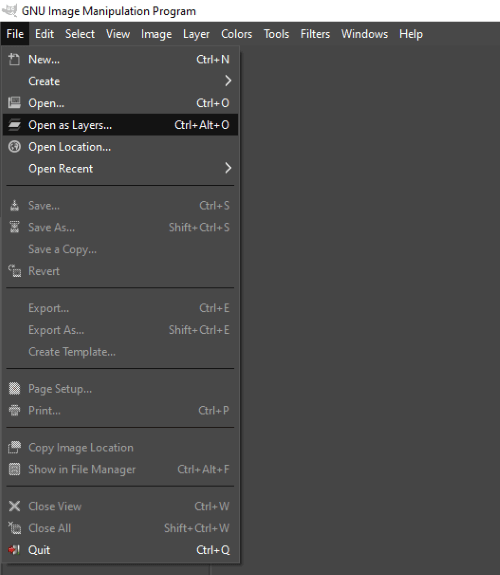Click the Ctrl+Alt+O shortcut label
Image resolution: width=500 pixels, height=575 pixels.
(x=202, y=125)
